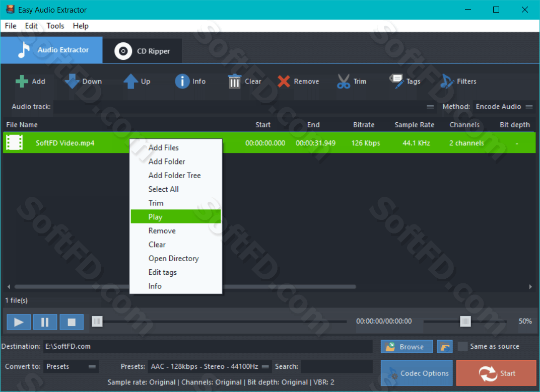Click the 126 Kbps bitrate cell
Screen dimensions: 540x392
pyautogui.click(x=366, y=143)
